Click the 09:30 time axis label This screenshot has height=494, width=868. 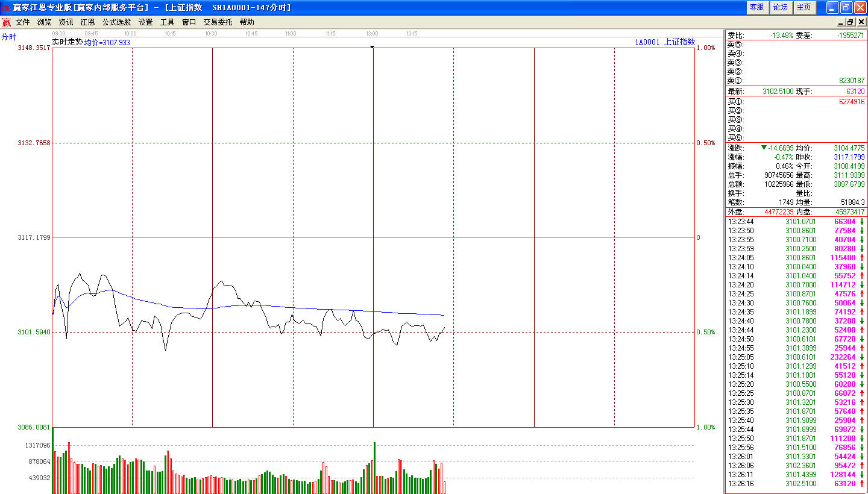58,34
